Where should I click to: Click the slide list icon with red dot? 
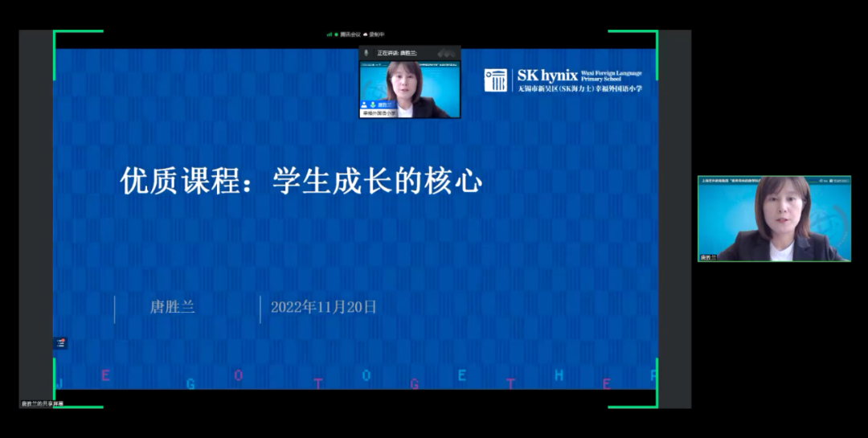61,342
